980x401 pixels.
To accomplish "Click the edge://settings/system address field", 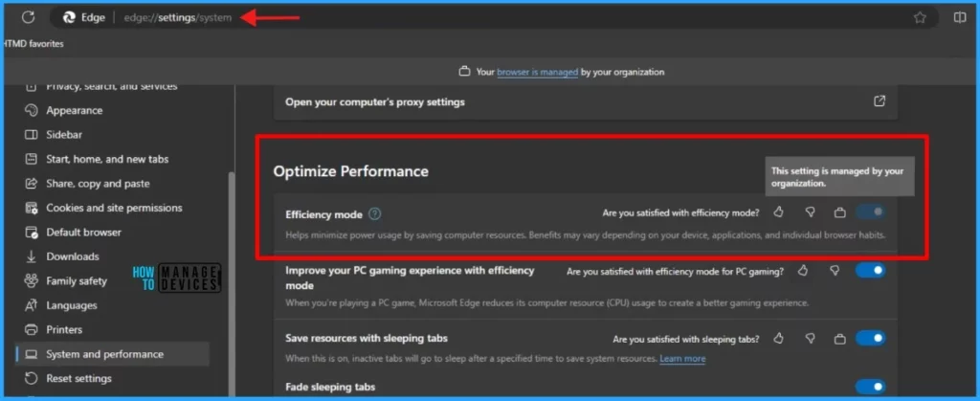I will coord(177,17).
